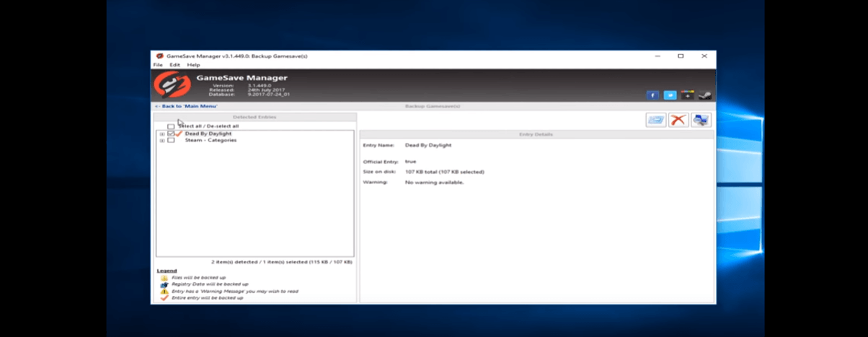The image size is (868, 337).
Task: Click the blue backup toolbar button
Action: [x=655, y=120]
